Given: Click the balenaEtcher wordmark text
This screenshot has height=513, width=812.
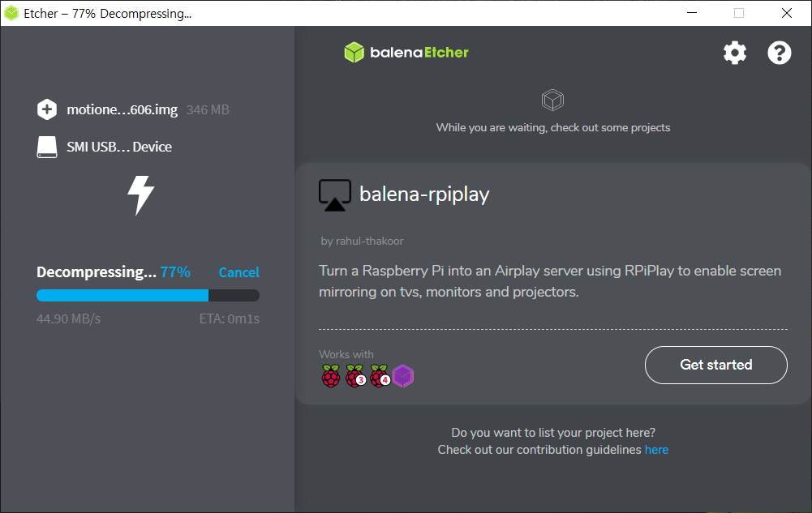Looking at the screenshot, I should (419, 52).
